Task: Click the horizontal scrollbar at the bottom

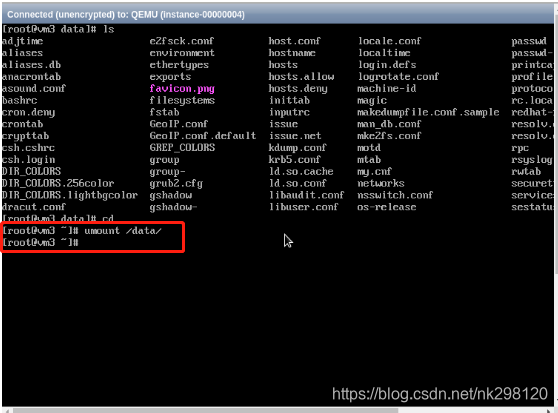Action: click(206, 411)
